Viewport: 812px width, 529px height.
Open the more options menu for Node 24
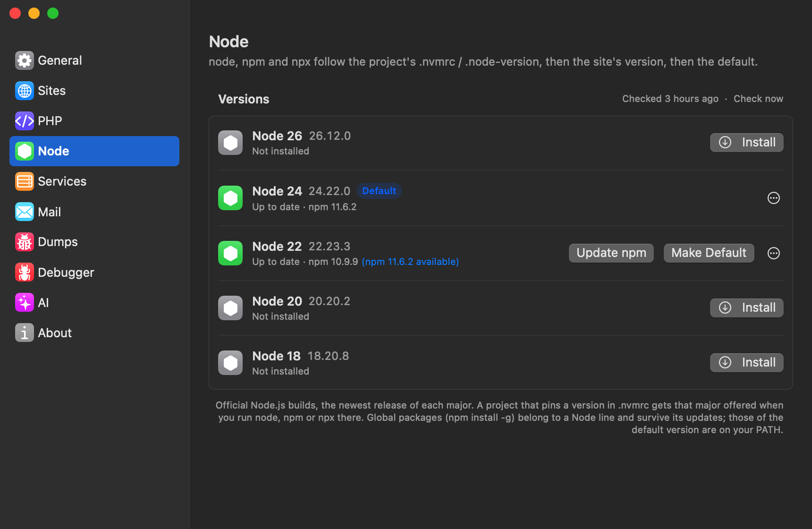tap(774, 198)
